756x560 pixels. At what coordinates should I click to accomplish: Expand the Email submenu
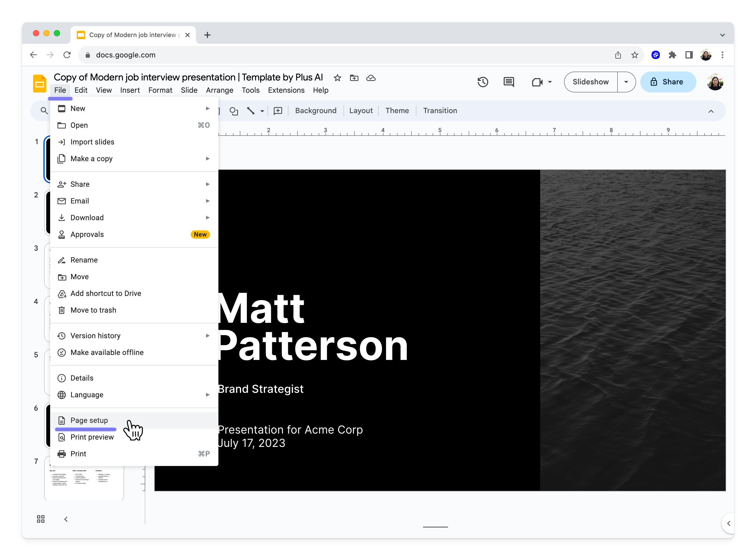coord(207,201)
